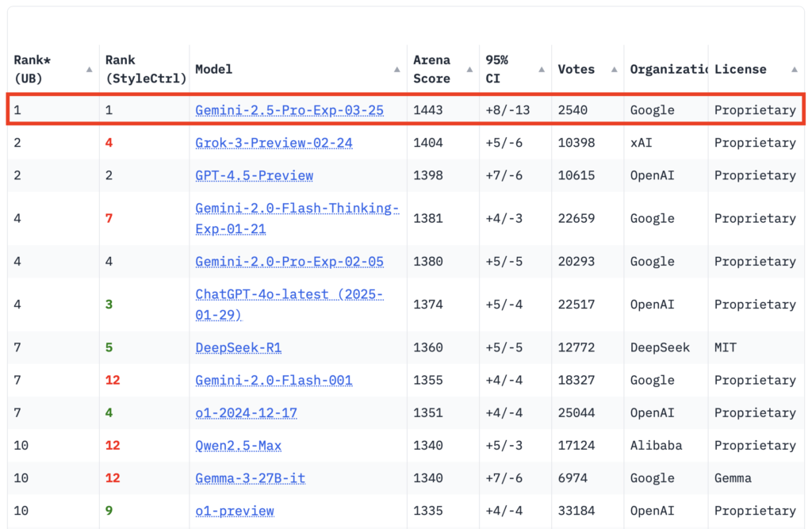Click the Organization column header
Screen dimensions: 812x529
click(x=668, y=70)
